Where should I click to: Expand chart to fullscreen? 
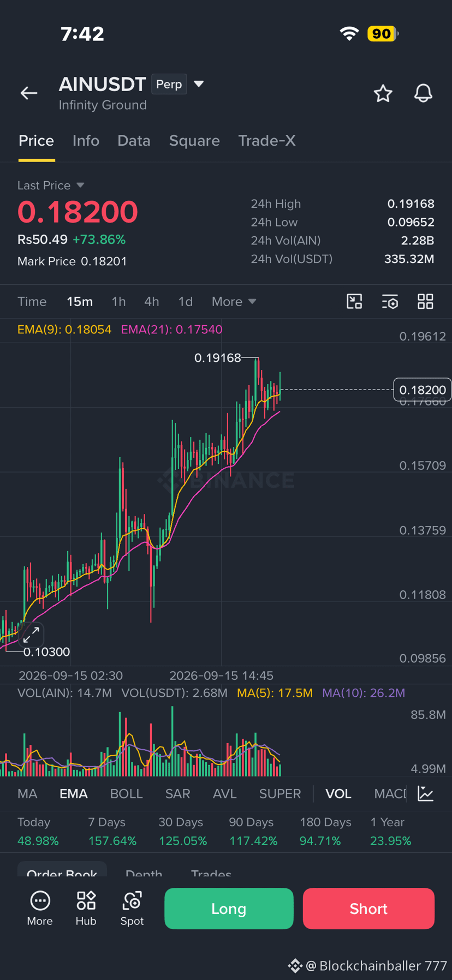pyautogui.click(x=31, y=635)
